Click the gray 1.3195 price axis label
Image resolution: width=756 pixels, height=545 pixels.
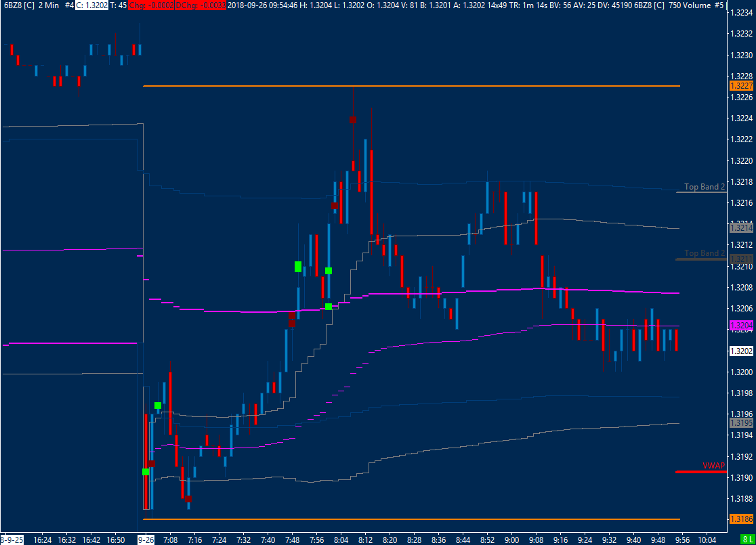coord(742,422)
